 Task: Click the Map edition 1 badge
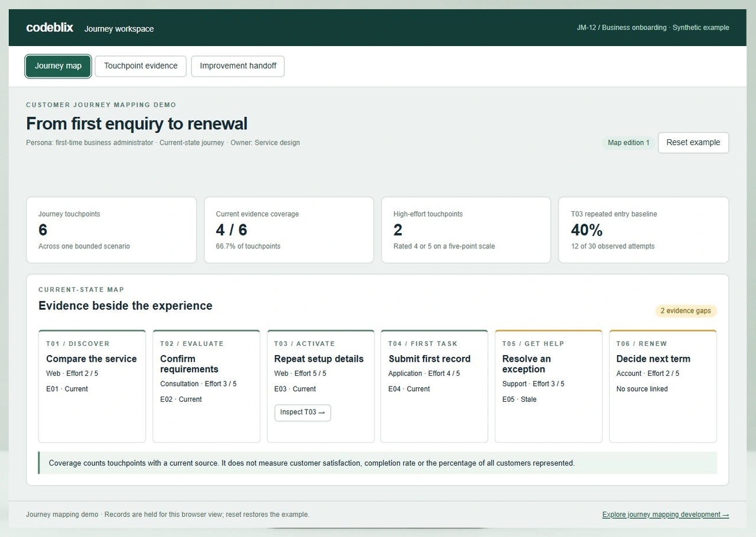tap(628, 143)
